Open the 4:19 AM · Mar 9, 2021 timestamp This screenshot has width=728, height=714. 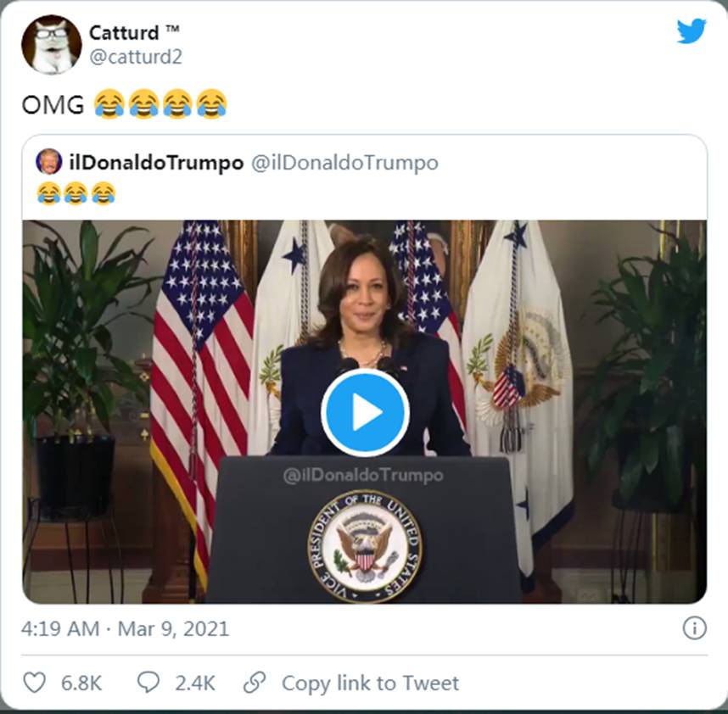pos(125,629)
